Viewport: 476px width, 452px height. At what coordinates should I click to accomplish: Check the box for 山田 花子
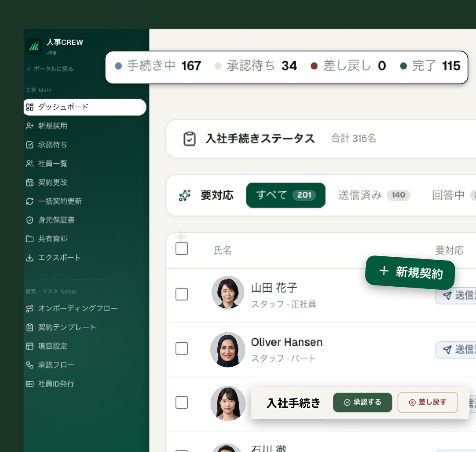coord(181,294)
